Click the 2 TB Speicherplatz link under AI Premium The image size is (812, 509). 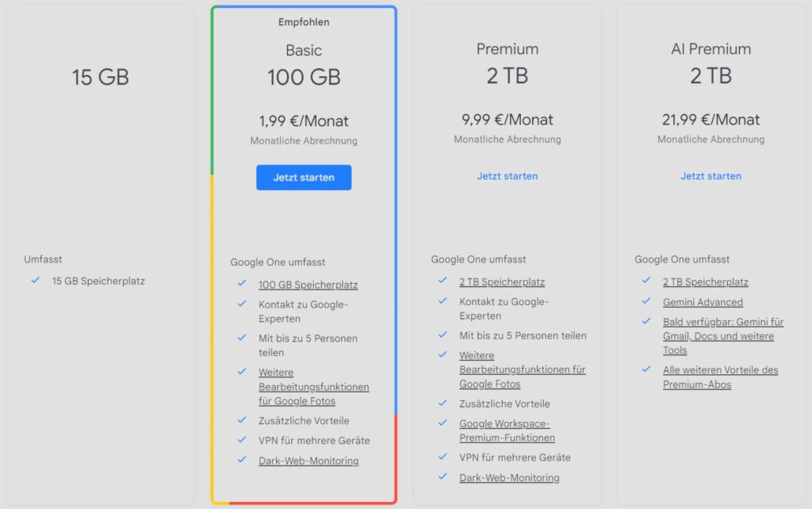pos(706,281)
